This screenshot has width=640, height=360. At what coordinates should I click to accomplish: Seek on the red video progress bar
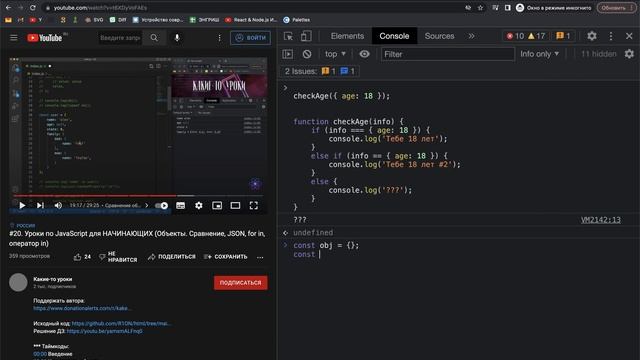(x=138, y=196)
